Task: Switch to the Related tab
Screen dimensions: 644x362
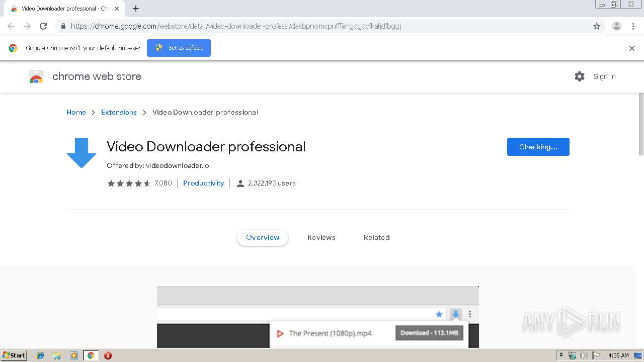Action: [377, 237]
